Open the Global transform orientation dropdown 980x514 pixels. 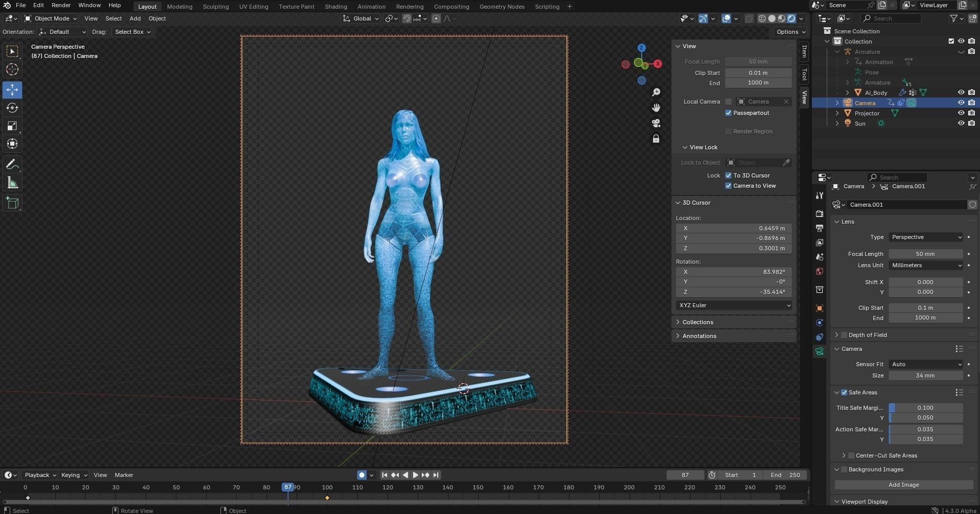361,18
